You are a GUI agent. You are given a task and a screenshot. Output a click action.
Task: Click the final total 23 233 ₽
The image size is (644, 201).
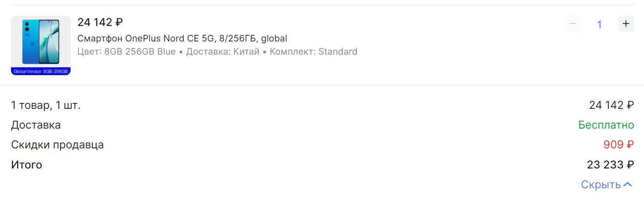[x=610, y=165]
